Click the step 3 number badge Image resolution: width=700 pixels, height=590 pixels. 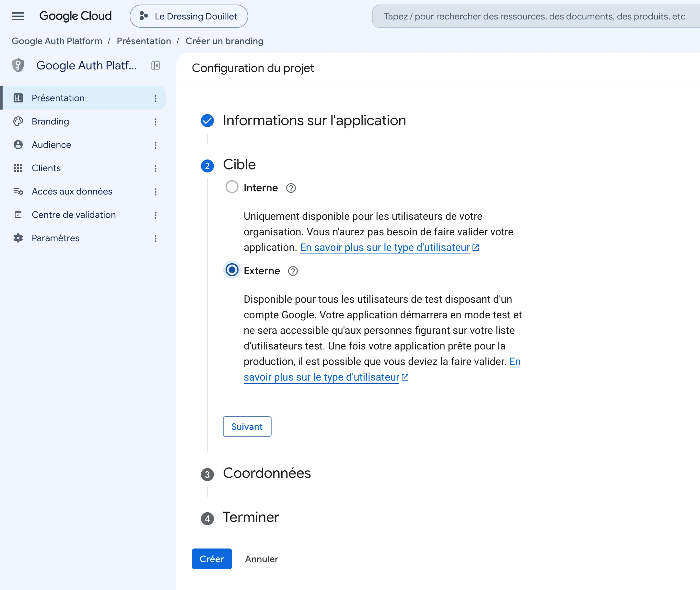207,475
